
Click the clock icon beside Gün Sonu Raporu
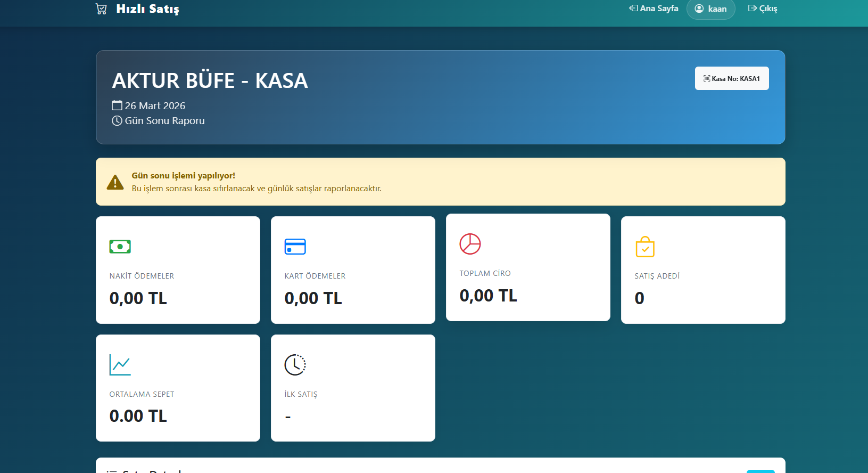point(117,121)
